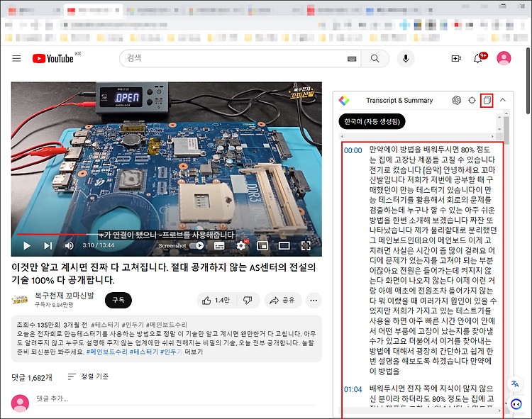Click the magnifier search button

point(375,59)
